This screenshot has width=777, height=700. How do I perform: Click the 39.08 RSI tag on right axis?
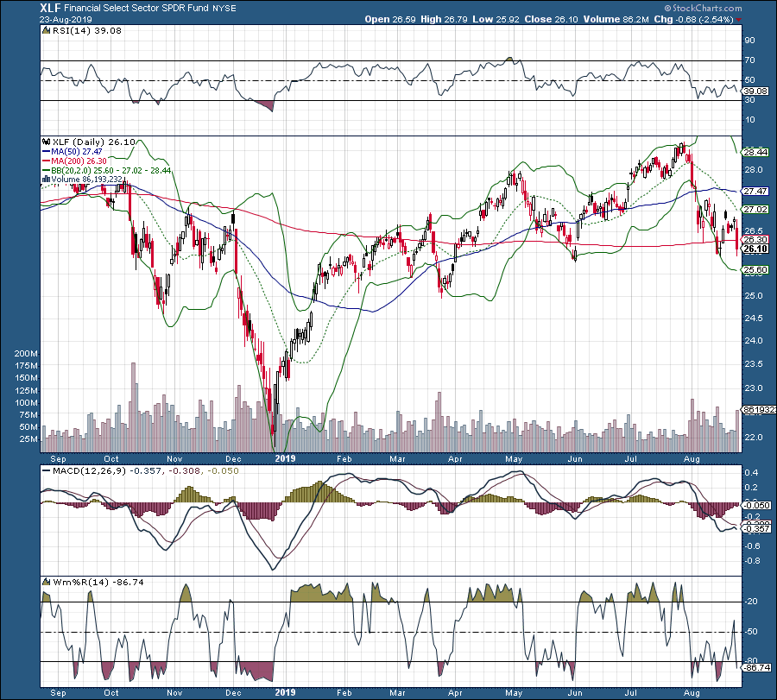pyautogui.click(x=756, y=91)
